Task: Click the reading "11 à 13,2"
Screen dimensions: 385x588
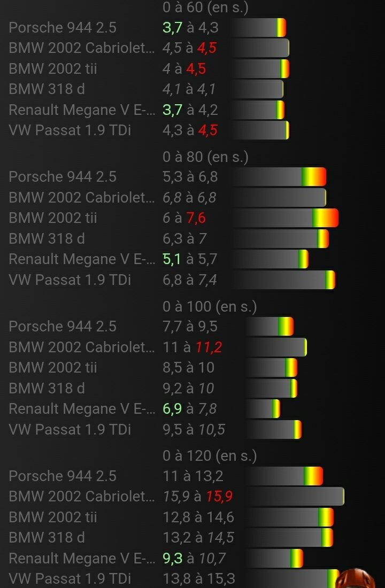Action: coord(193,476)
